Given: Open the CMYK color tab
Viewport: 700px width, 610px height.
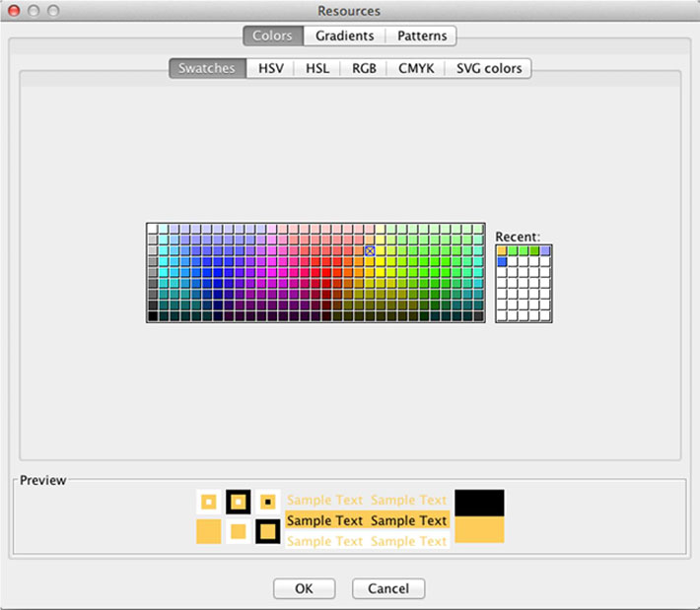Looking at the screenshot, I should tap(416, 68).
